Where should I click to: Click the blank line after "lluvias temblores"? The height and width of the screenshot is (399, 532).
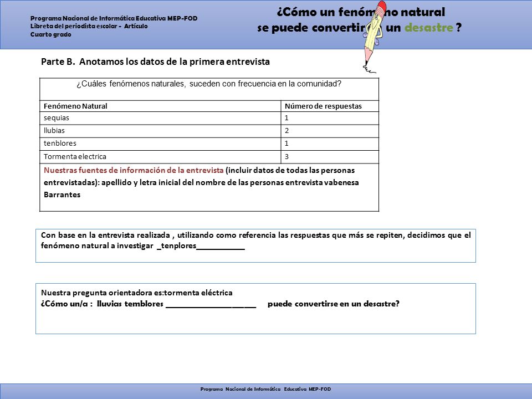pos(211,304)
